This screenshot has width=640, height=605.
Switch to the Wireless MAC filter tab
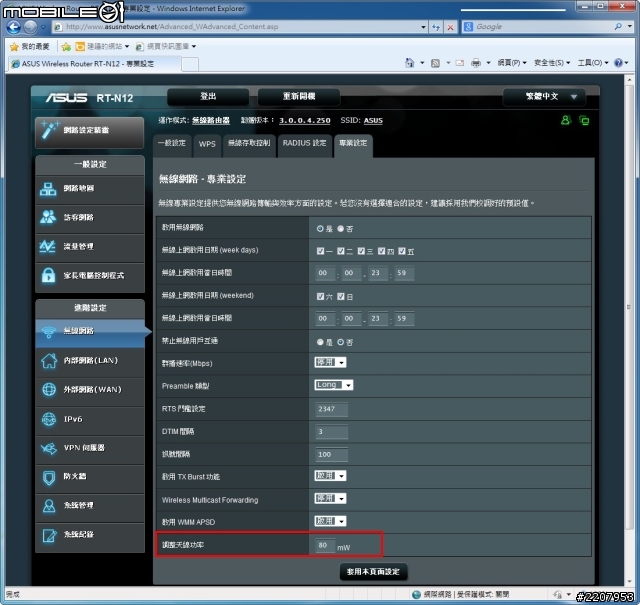click(249, 144)
